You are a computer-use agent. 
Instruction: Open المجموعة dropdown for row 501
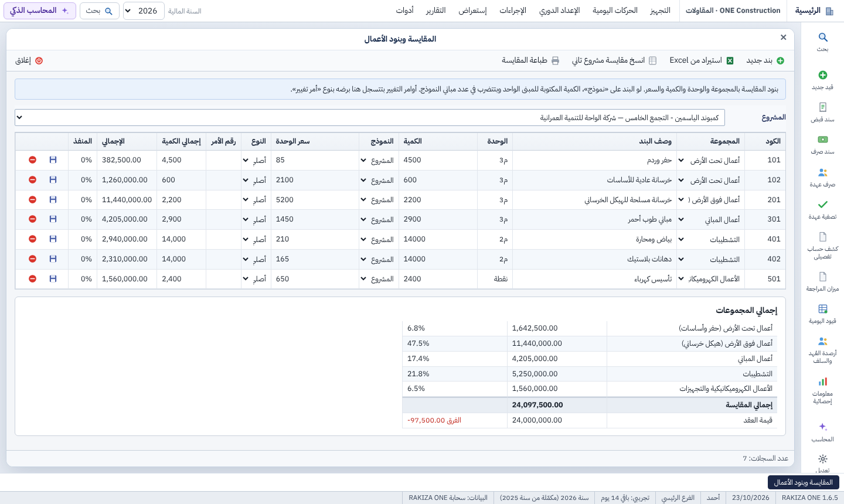point(710,279)
